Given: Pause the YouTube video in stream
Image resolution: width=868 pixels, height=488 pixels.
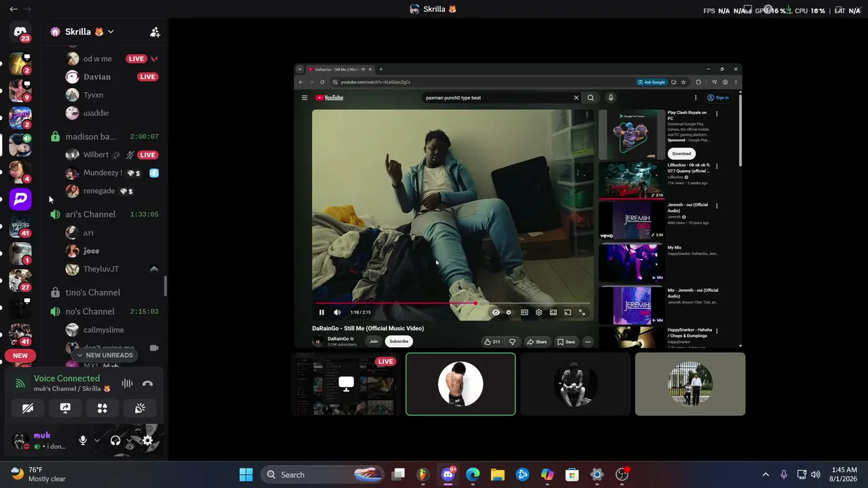Looking at the screenshot, I should 321,312.
